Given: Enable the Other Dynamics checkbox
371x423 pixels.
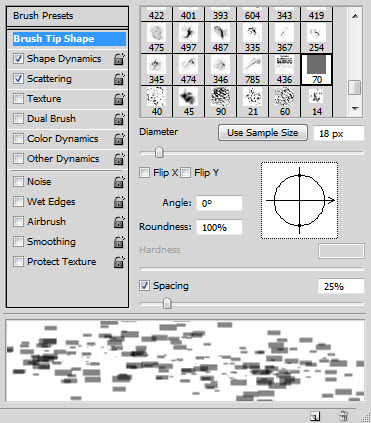Looking at the screenshot, I should (18, 159).
